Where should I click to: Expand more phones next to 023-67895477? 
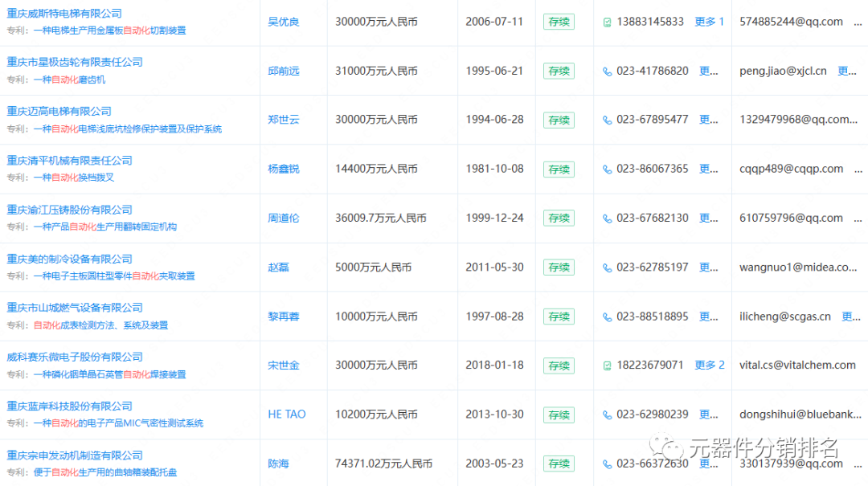coord(709,120)
